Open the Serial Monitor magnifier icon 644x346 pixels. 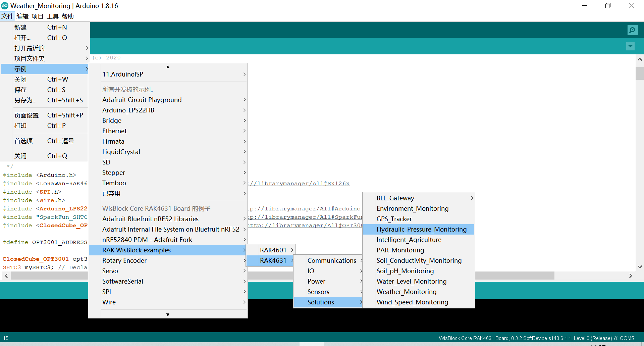[x=632, y=30]
